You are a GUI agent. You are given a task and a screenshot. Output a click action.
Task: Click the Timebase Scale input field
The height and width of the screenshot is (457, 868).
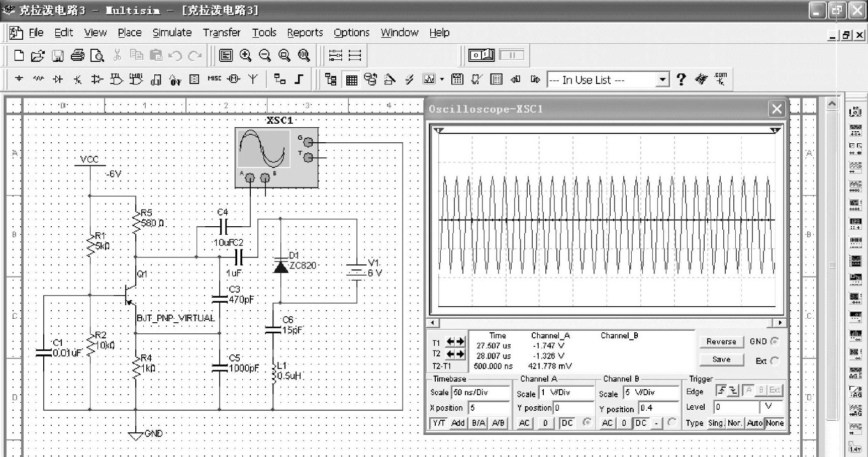pos(480,392)
